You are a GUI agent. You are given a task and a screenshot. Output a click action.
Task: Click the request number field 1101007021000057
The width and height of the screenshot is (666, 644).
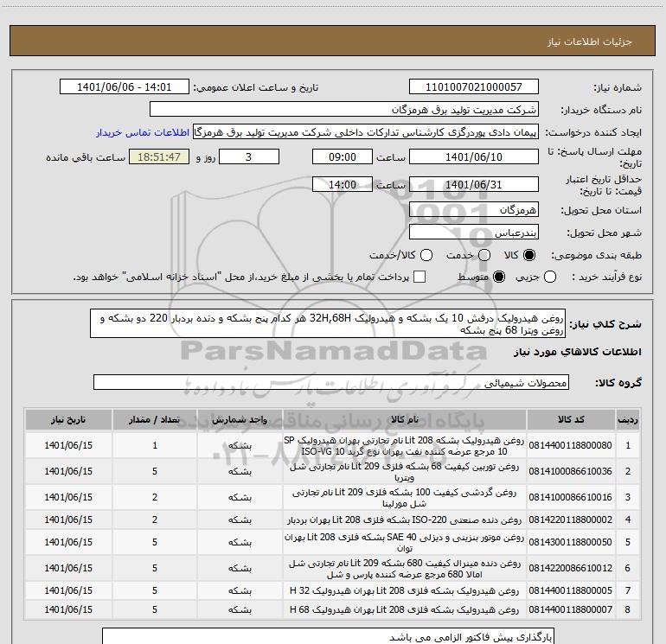474,87
